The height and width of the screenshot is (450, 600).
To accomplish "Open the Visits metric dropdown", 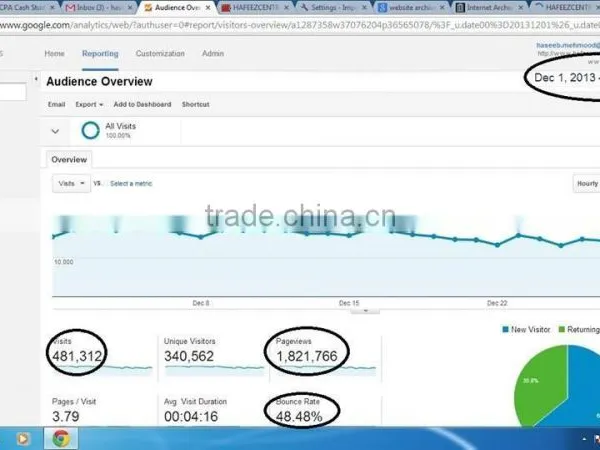I will (71, 184).
